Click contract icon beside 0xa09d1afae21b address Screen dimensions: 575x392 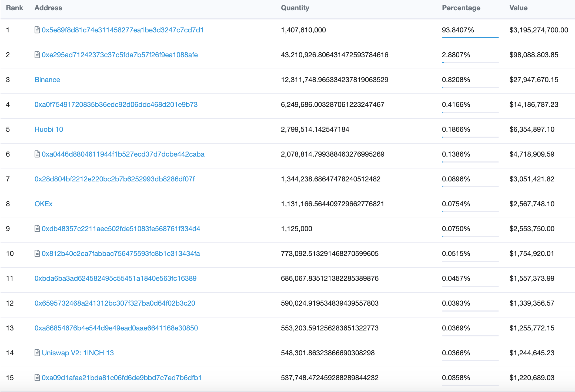[37, 378]
